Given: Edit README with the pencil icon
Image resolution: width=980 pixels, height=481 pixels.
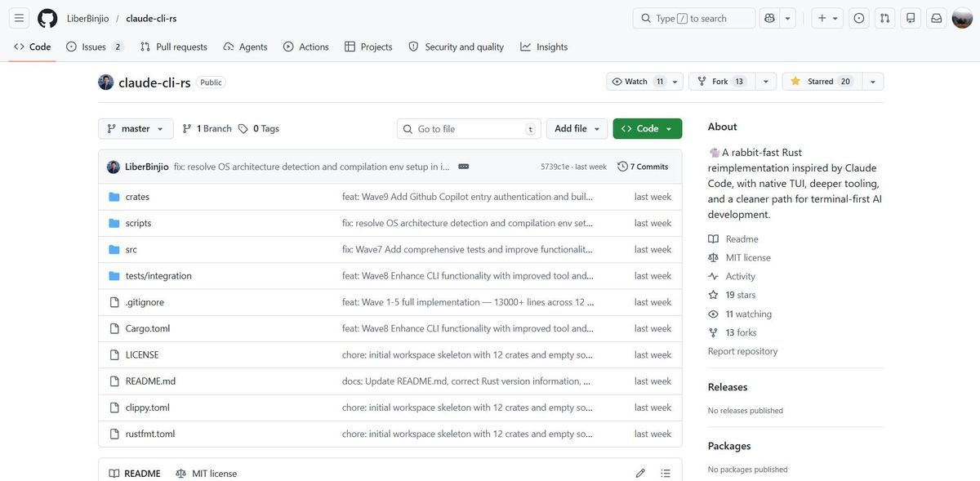Looking at the screenshot, I should click(640, 473).
